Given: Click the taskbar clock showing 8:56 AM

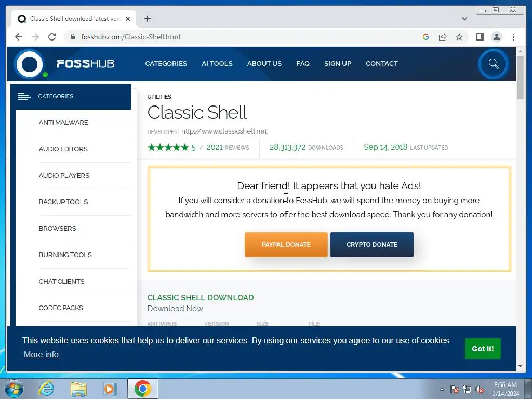Looking at the screenshot, I should pyautogui.click(x=506, y=389).
